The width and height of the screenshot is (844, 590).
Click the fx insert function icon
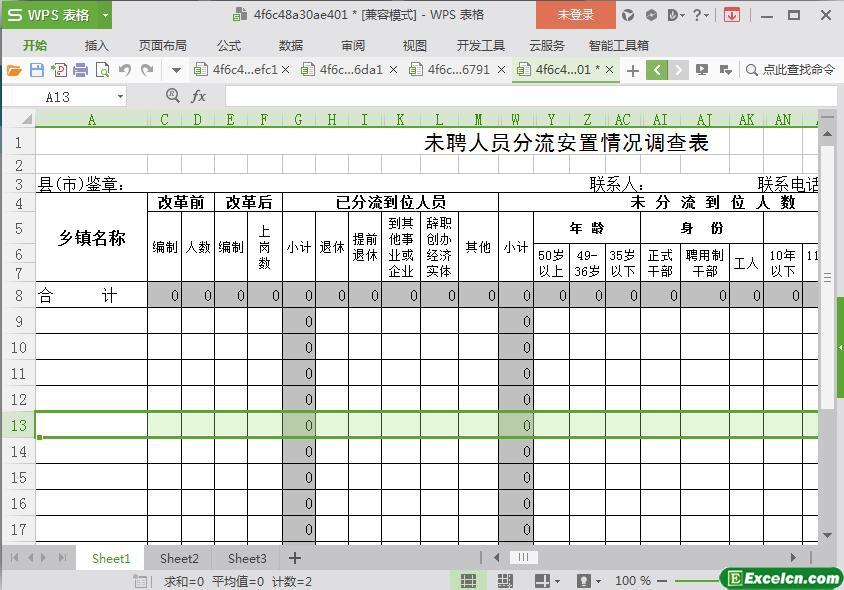tap(198, 96)
